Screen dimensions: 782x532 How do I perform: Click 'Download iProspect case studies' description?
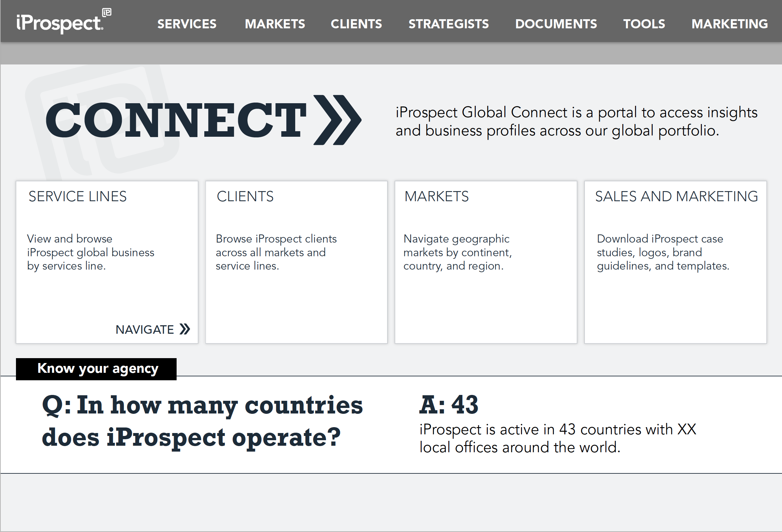tap(663, 252)
